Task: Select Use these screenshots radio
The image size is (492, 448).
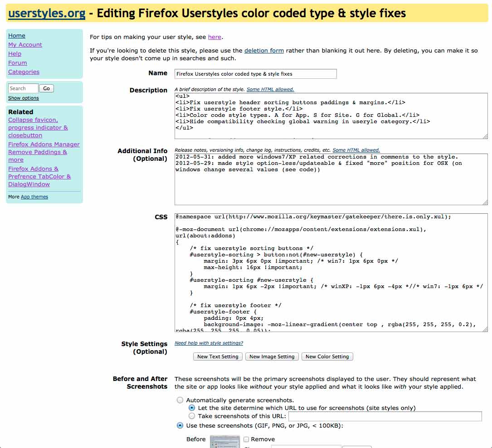Action: [180, 426]
